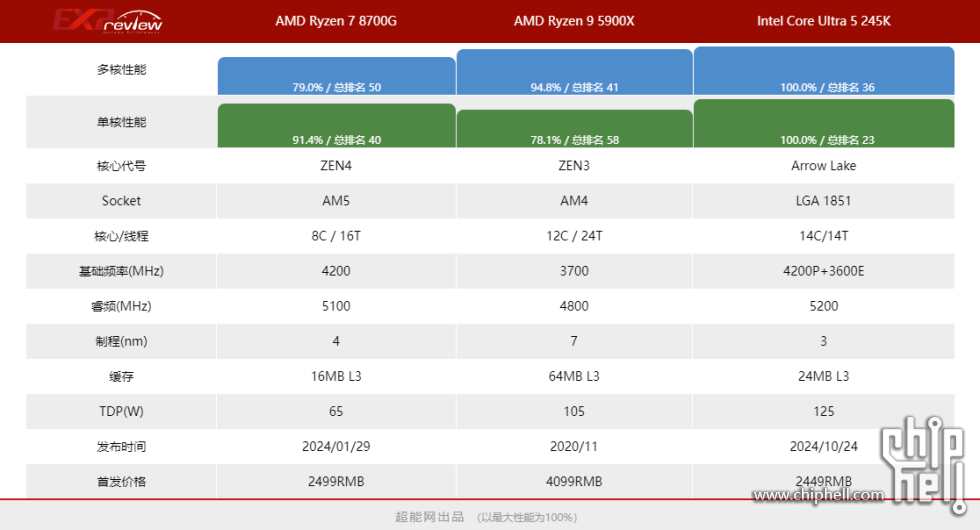This screenshot has width=980, height=530.
Task: Click the 多核性能 row label
Action: pyautogui.click(x=121, y=69)
